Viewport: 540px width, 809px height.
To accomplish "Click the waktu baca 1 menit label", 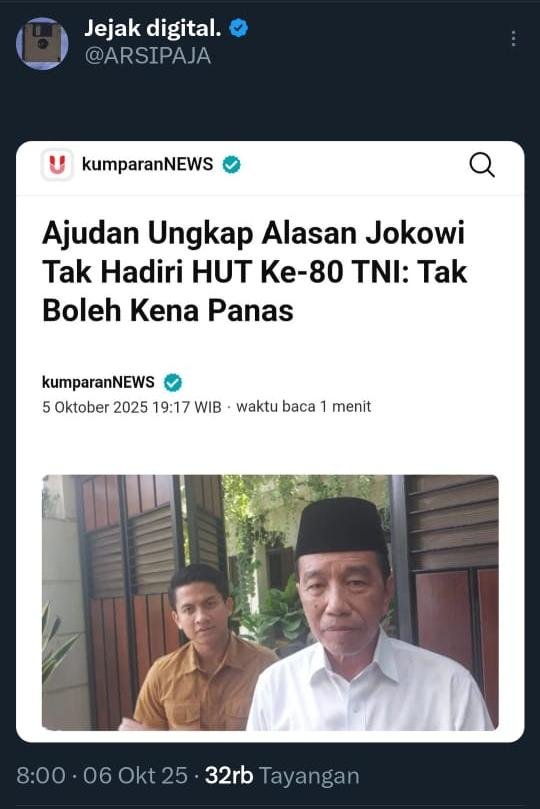I will pyautogui.click(x=304, y=407).
